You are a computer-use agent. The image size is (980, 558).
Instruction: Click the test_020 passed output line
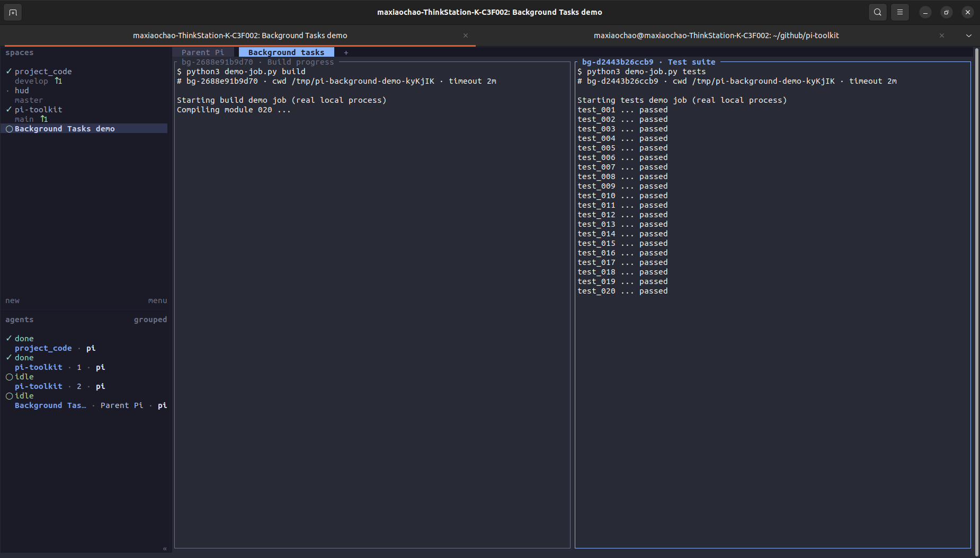[622, 291]
